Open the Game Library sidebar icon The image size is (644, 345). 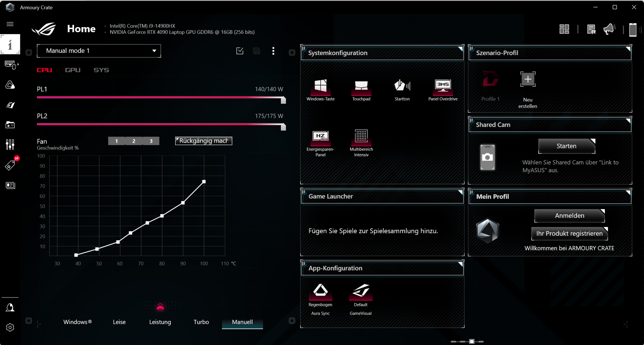10,125
